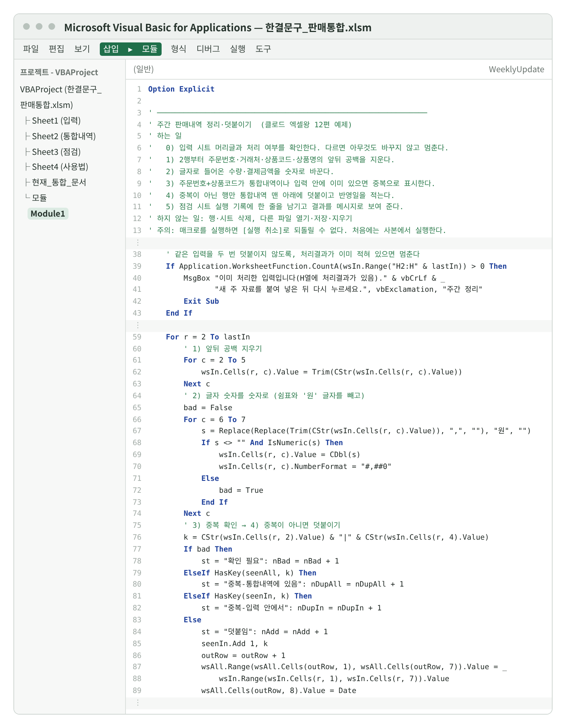Open the highlighted 삽입 menu
This screenshot has height=728, width=566.
(111, 49)
